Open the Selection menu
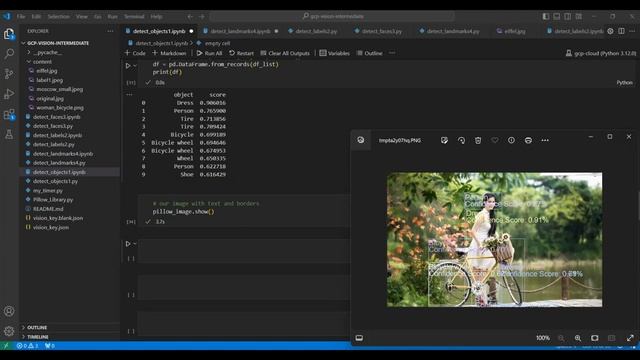Screen dimensions: 640x360 point(58,16)
